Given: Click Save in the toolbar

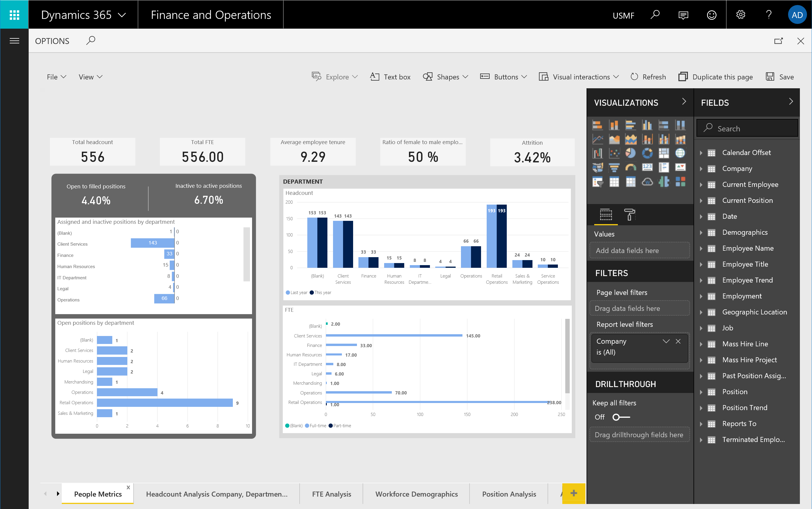Looking at the screenshot, I should 779,77.
